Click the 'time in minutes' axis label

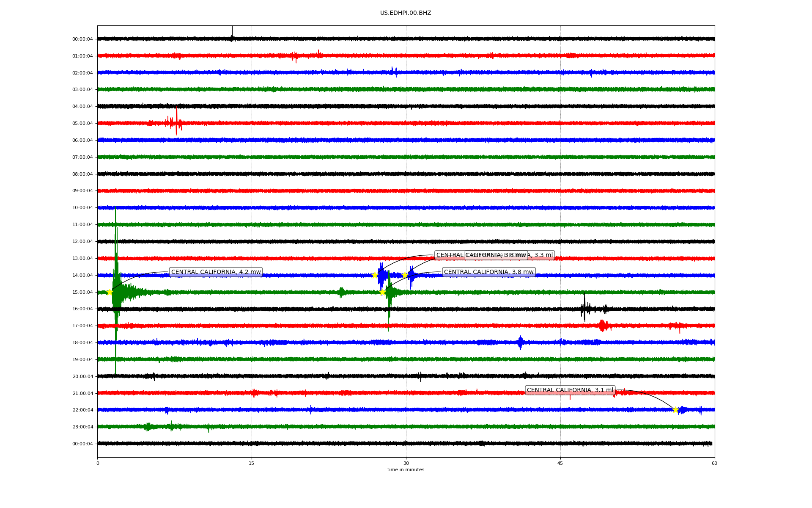pos(406,470)
